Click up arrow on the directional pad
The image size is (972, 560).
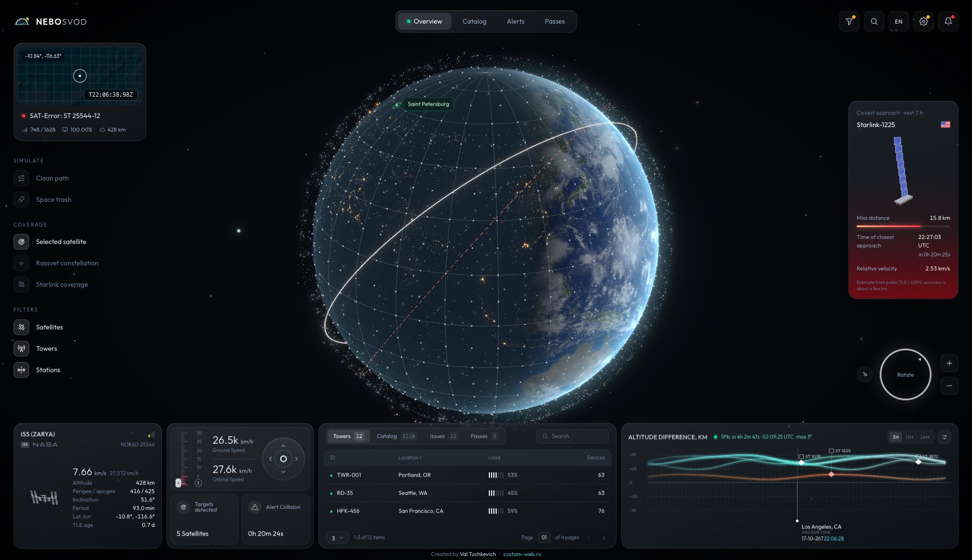283,446
